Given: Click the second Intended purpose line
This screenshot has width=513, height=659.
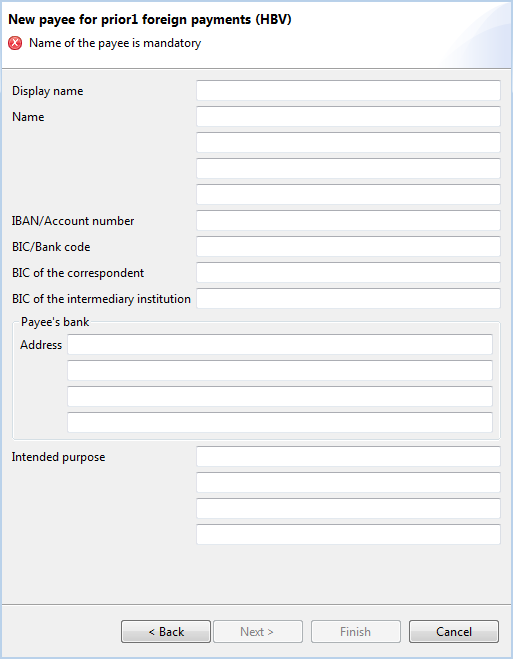Looking at the screenshot, I should (348, 483).
